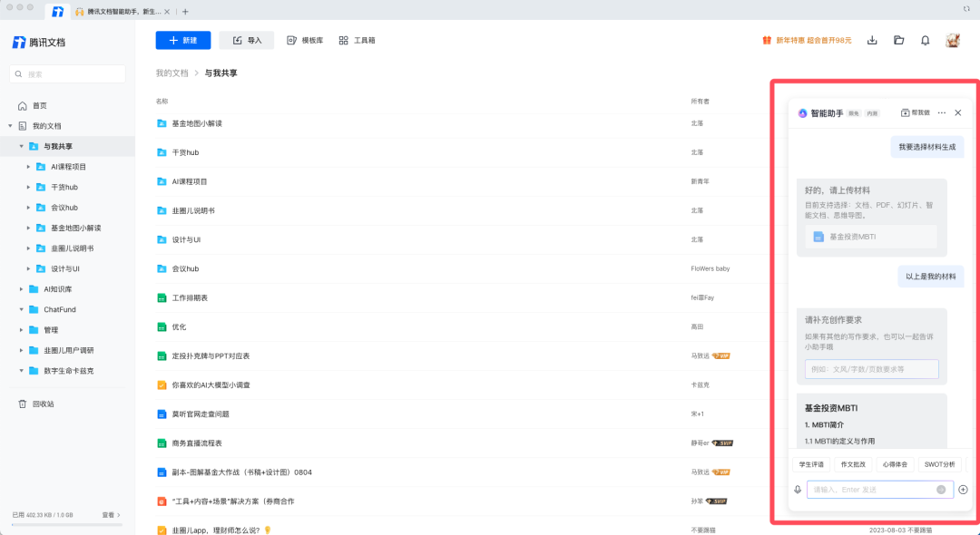980x535 pixels.
Task: Click the 导入 import button
Action: click(246, 41)
